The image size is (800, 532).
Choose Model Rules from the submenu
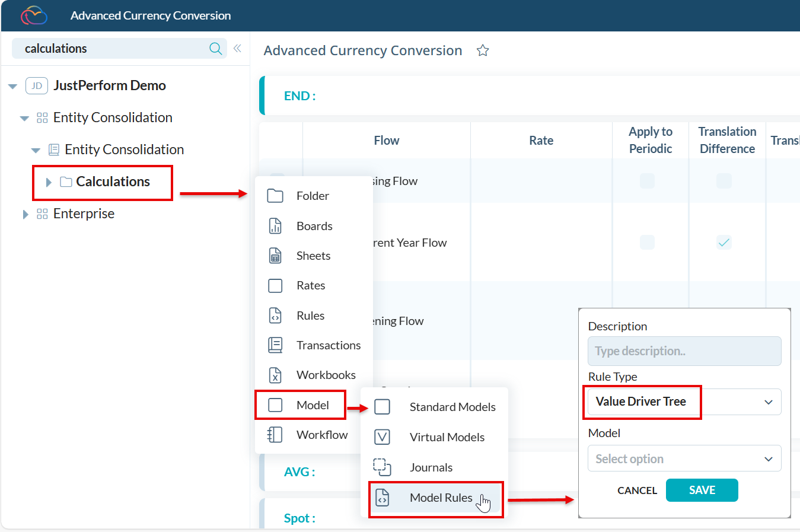point(441,498)
